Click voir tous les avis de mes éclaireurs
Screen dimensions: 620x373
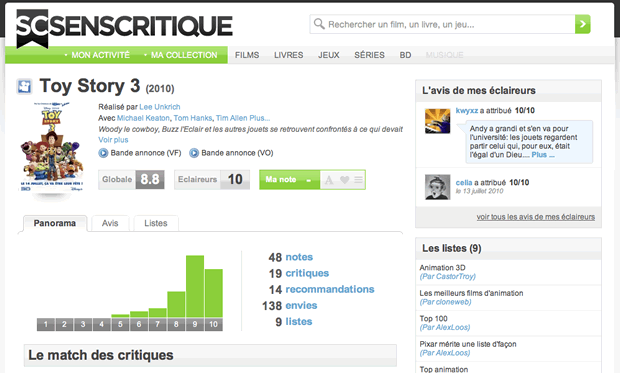pos(536,217)
